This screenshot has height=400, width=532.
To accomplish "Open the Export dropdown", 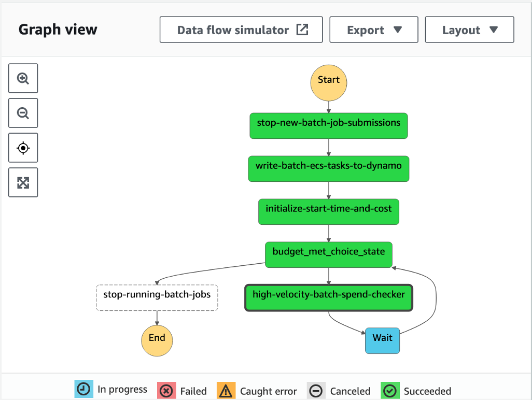I will pyautogui.click(x=373, y=30).
